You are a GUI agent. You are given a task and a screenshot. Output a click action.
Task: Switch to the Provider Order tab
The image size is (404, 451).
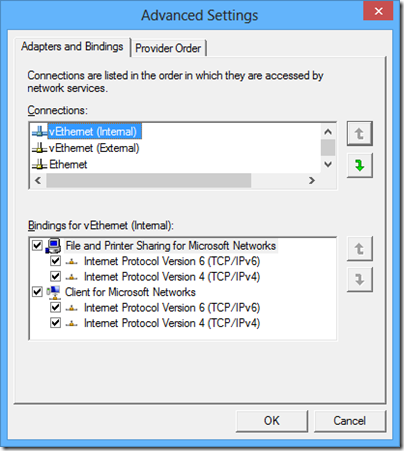pyautogui.click(x=168, y=48)
